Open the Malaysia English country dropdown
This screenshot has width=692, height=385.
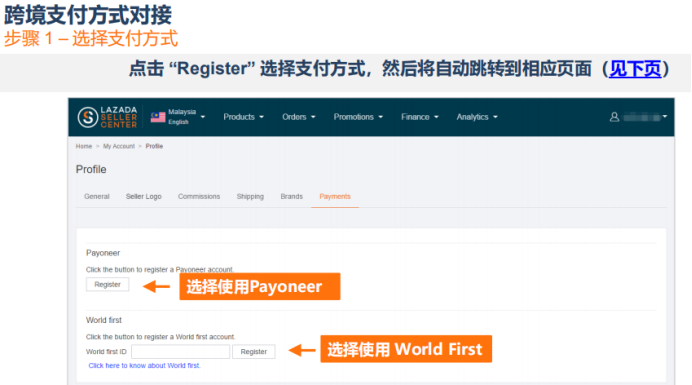point(178,117)
